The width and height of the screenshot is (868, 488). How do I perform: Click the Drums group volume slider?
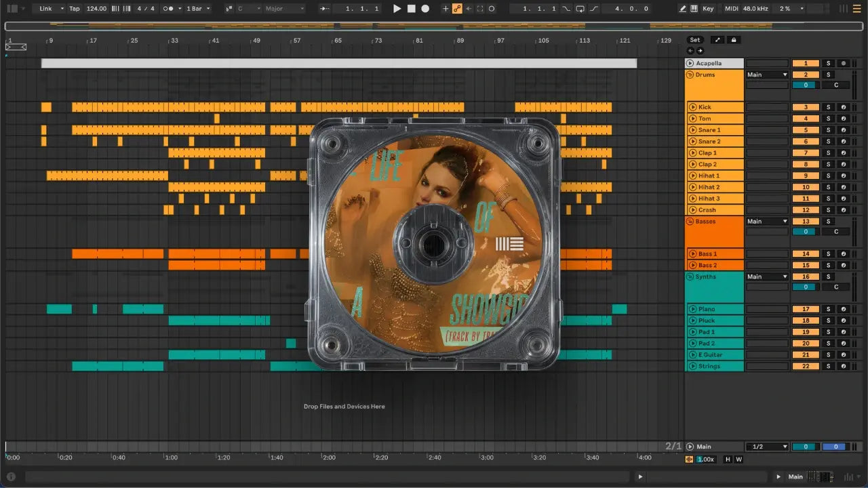click(x=806, y=85)
